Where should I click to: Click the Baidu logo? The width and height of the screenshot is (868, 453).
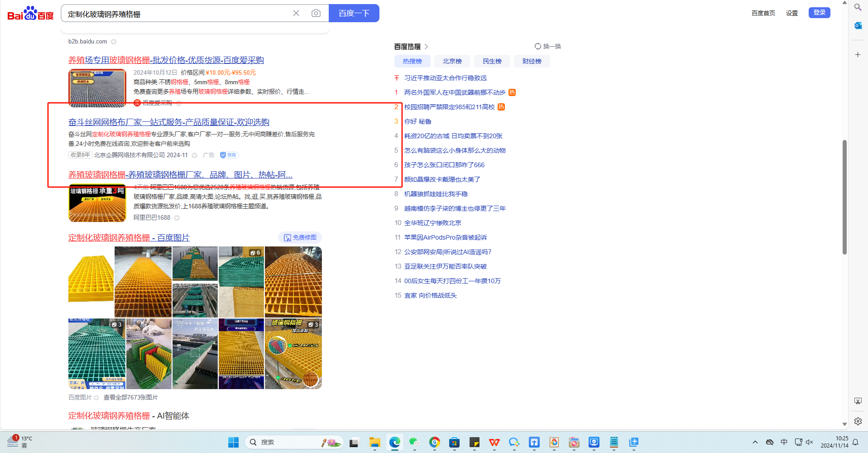tap(30, 14)
